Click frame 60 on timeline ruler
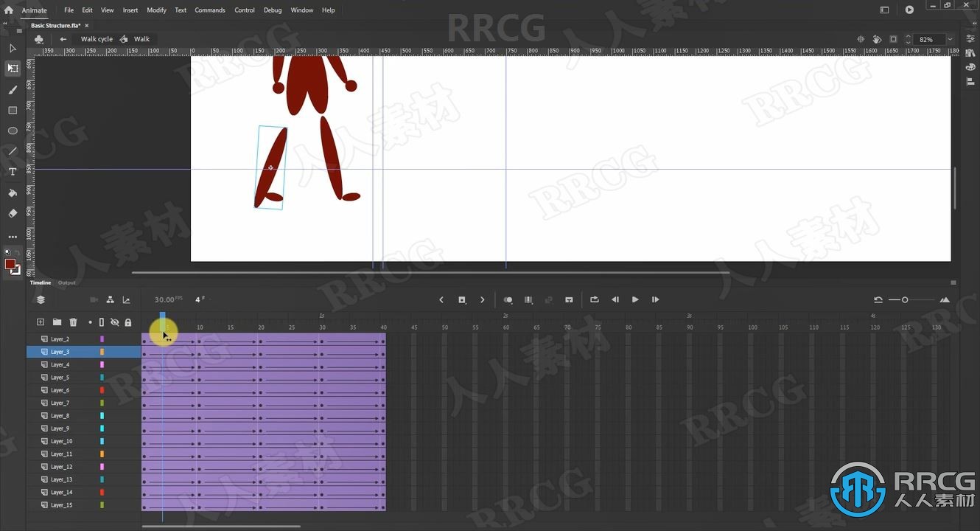Screen dimensions: 980x531 click(506, 327)
